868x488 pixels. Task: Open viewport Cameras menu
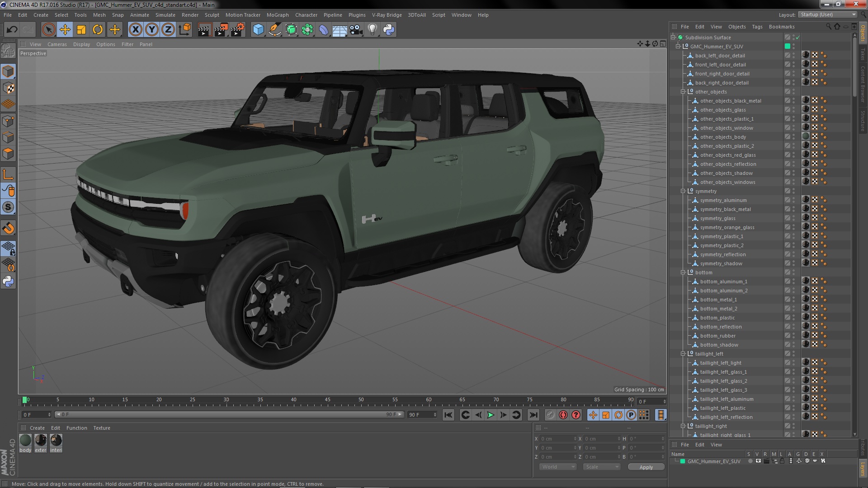click(57, 44)
